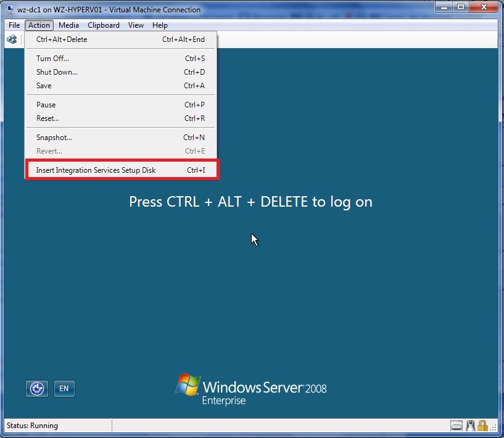Open the File menu
Viewport: 504px width, 438px height.
[x=14, y=25]
